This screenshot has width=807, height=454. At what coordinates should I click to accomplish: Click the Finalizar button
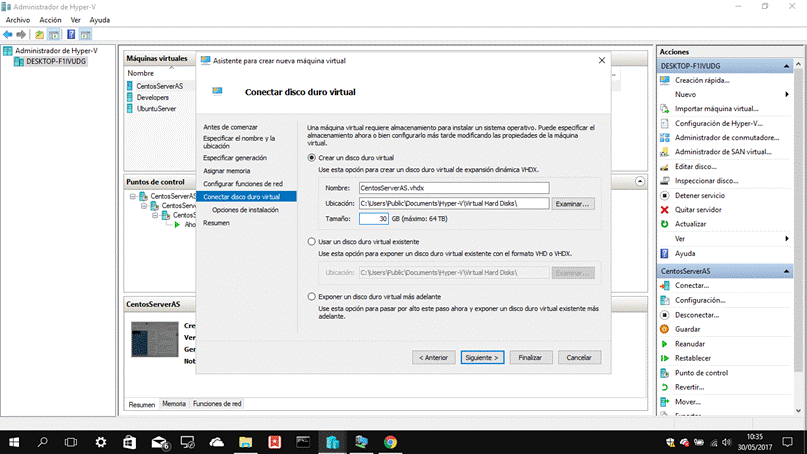pos(531,357)
